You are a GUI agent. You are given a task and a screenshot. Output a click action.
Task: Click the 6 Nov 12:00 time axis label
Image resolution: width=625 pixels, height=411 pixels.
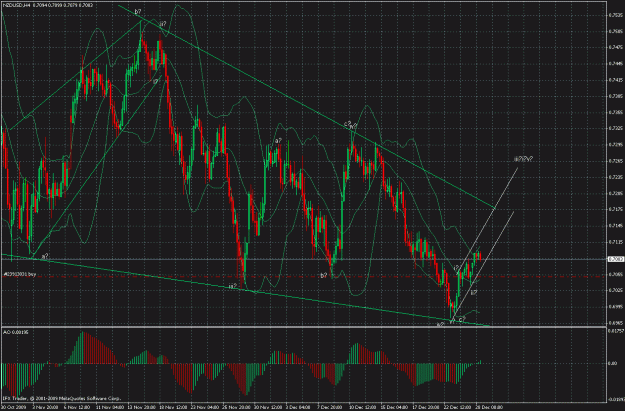click(77, 407)
